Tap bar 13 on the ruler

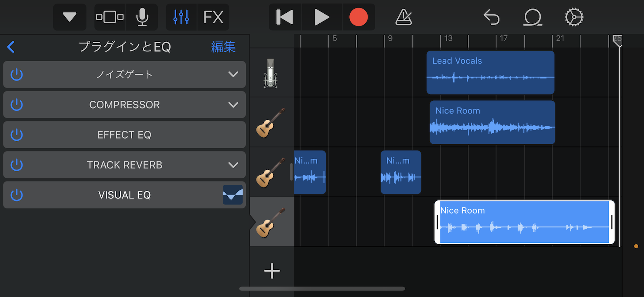tap(448, 39)
